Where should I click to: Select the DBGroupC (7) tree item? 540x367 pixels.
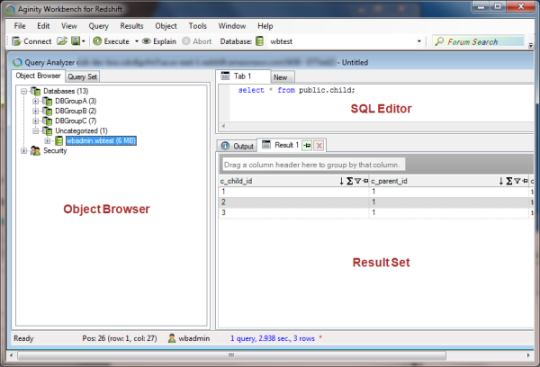tap(76, 121)
